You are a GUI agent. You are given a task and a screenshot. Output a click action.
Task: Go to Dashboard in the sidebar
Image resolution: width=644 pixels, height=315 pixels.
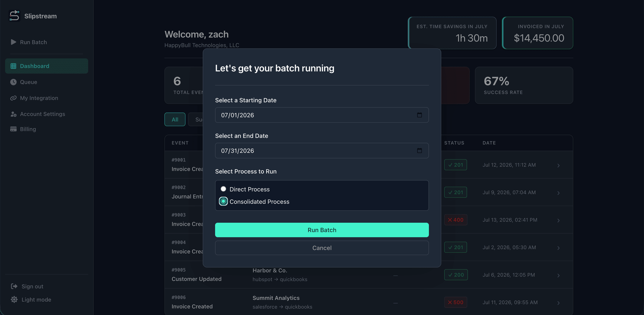click(x=46, y=66)
